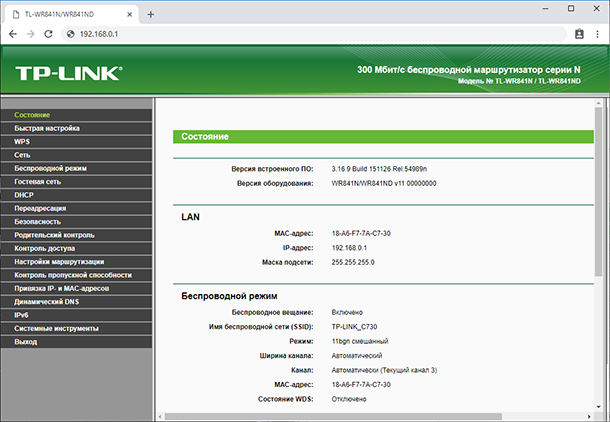Open Быстрая настройка in the sidebar
Viewport: 610px width, 422px height.
[x=77, y=128]
